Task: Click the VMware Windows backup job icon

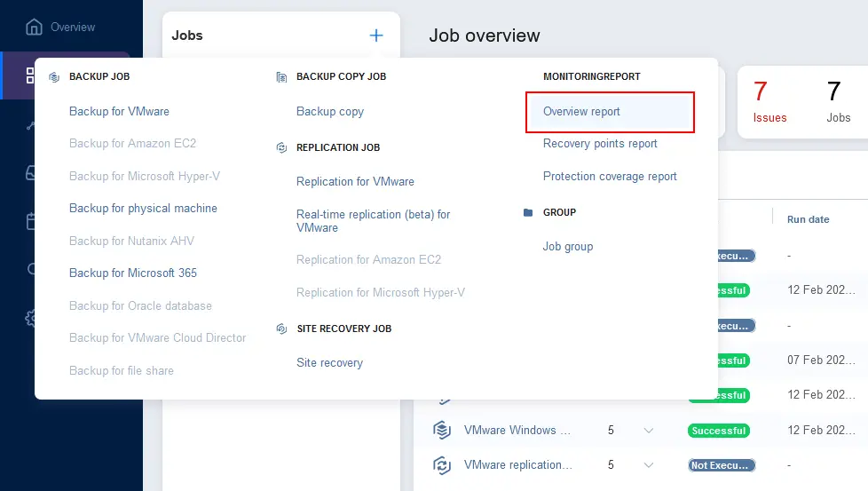Action: (x=442, y=430)
